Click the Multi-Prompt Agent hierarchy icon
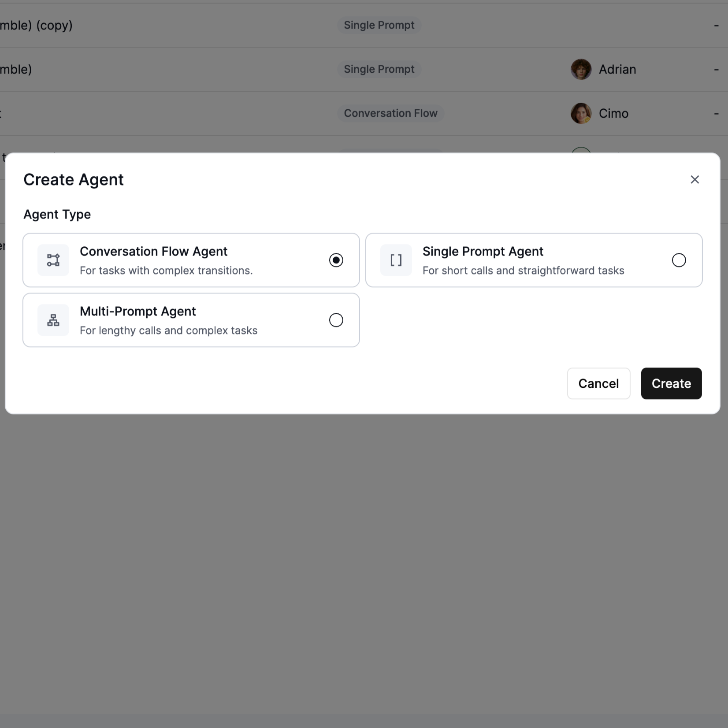728x728 pixels. [x=53, y=320]
